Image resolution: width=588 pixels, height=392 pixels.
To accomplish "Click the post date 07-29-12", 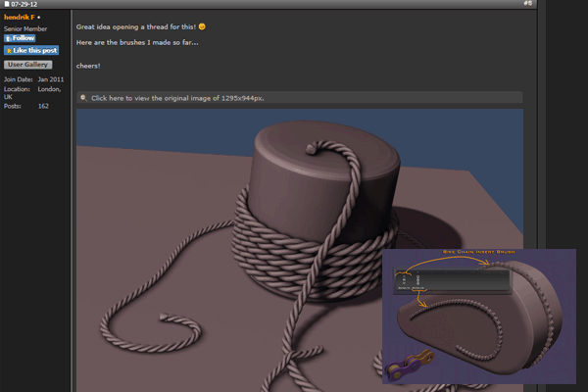I will coord(26,4).
